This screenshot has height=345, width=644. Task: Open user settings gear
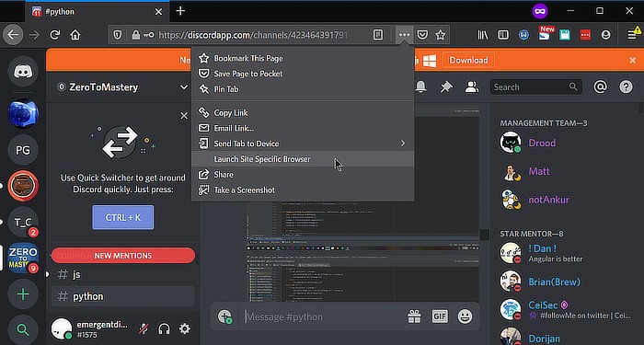pos(185,328)
